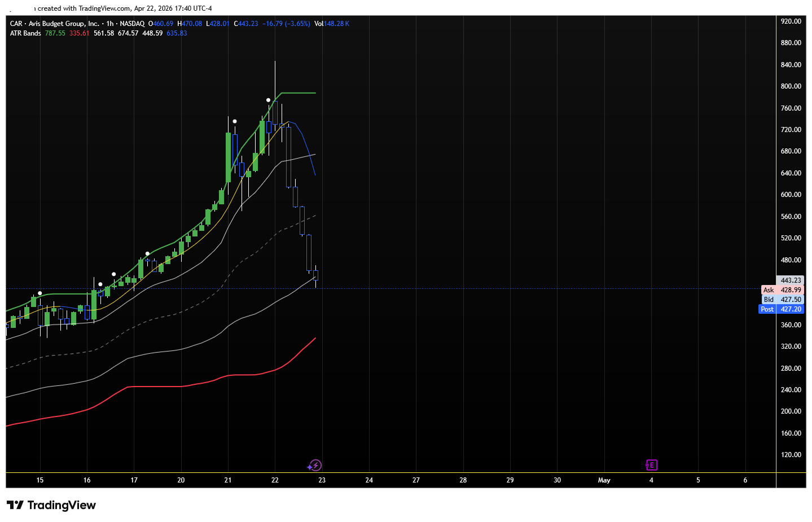This screenshot has height=522, width=812.
Task: Click date 20 on the time axis
Action: pyautogui.click(x=181, y=480)
